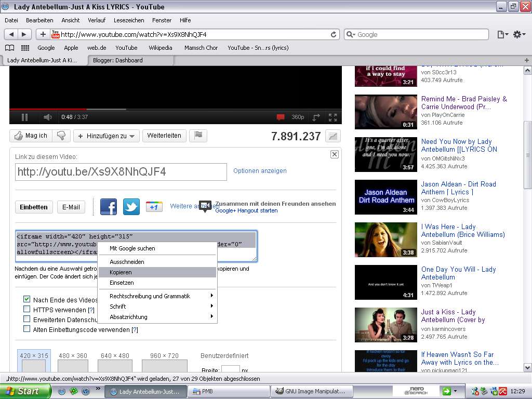The image size is (532, 399).
Task: Click the Weiterleiten button
Action: tap(164, 136)
